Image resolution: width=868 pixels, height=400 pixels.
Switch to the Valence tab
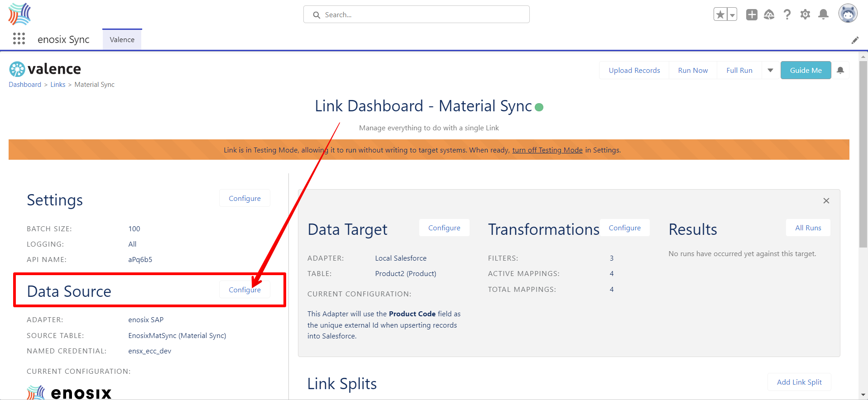coord(122,39)
